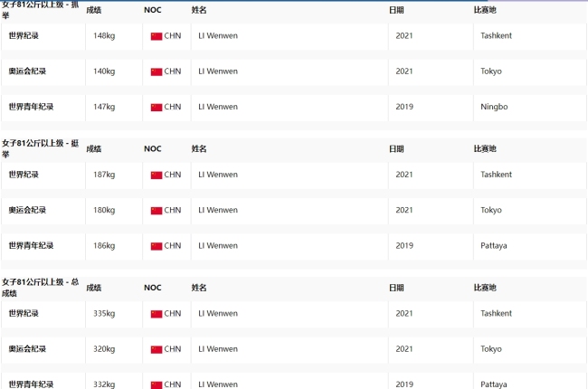Click the 比赛地 column header in 挺举 table
The image size is (588, 389).
(485, 148)
